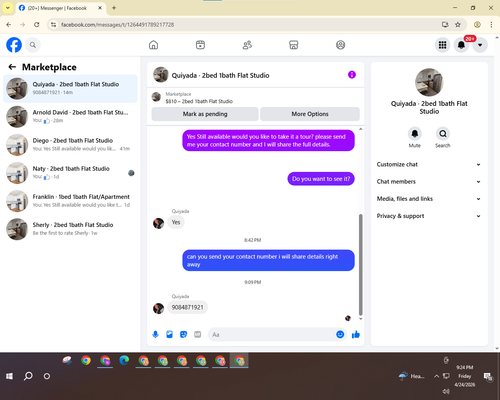The width and height of the screenshot is (500, 400).
Task: Open Franklin 1bed 1bath Flat/Apartment chat
Action: point(70,201)
